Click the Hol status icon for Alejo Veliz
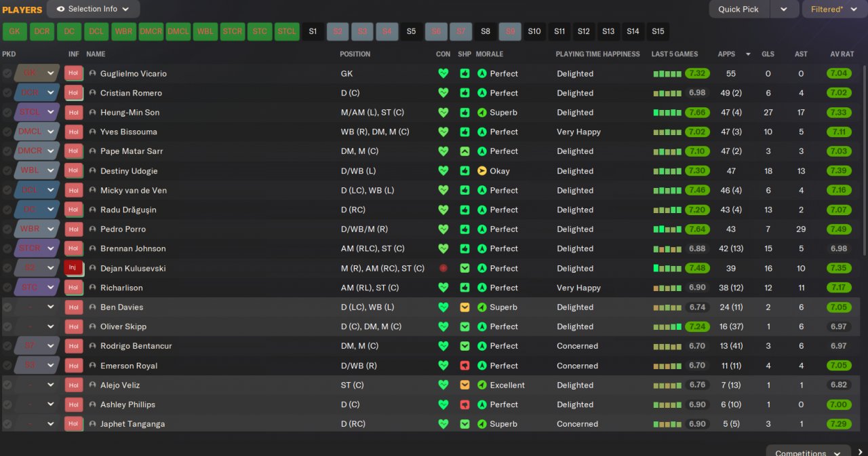 [73, 385]
